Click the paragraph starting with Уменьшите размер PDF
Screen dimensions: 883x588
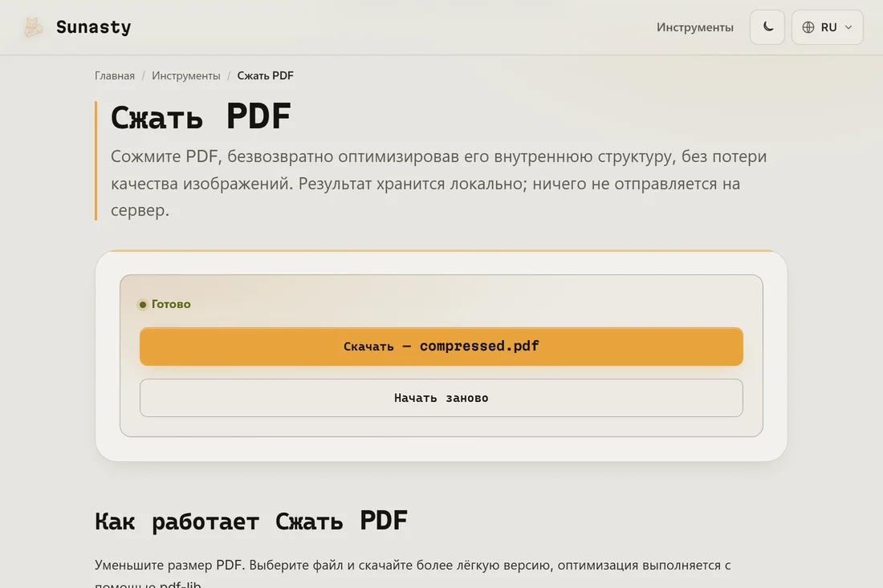coord(413,572)
